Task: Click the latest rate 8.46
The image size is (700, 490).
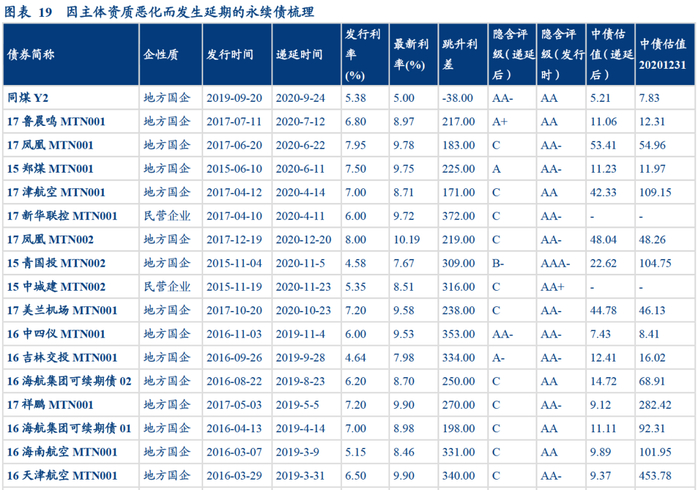Action: (x=404, y=452)
